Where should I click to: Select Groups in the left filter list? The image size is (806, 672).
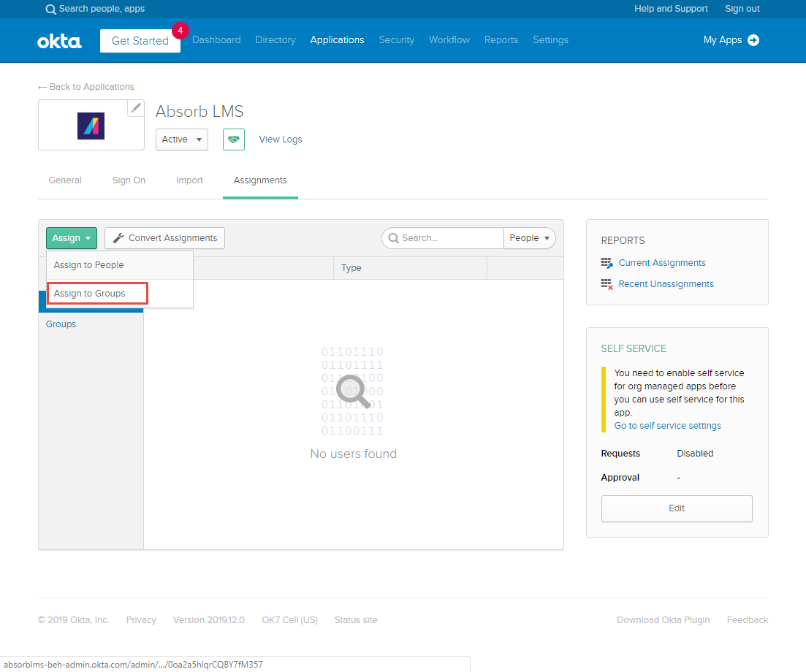pyautogui.click(x=61, y=324)
